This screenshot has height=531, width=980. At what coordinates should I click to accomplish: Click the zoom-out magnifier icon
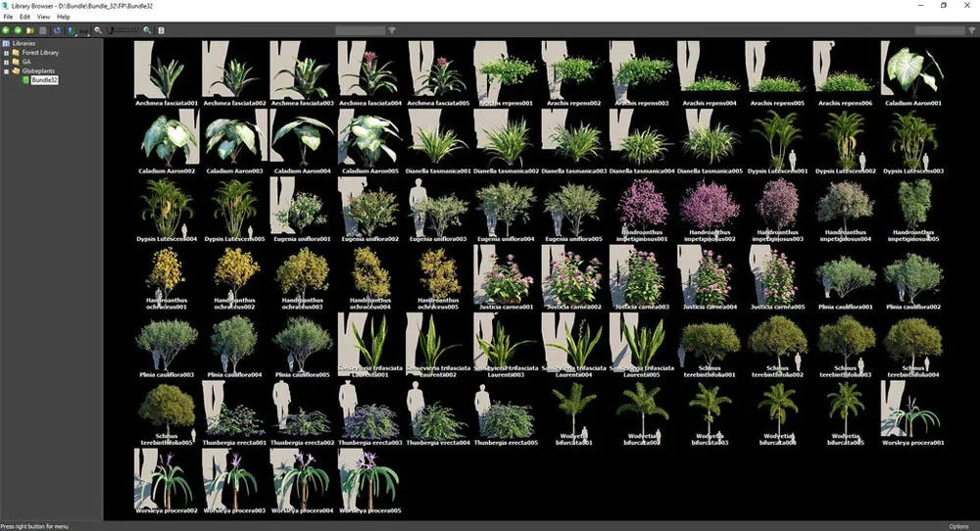[x=98, y=30]
